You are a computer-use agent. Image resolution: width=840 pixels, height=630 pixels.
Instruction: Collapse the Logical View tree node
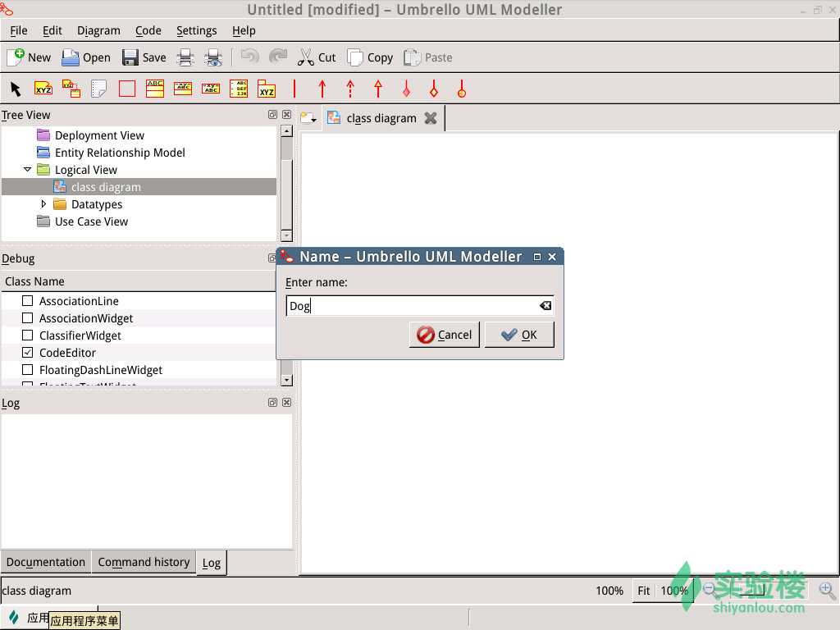(x=27, y=169)
